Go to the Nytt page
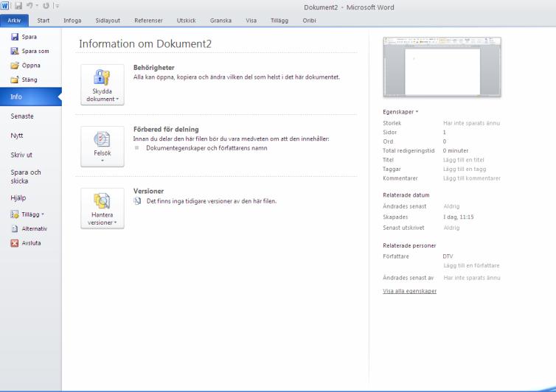556x392 pixels. coord(17,136)
